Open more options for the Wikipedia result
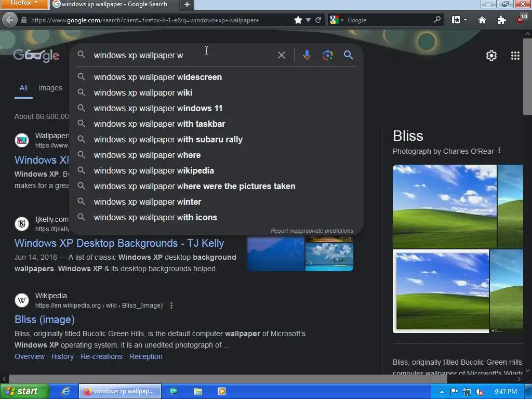 click(171, 305)
